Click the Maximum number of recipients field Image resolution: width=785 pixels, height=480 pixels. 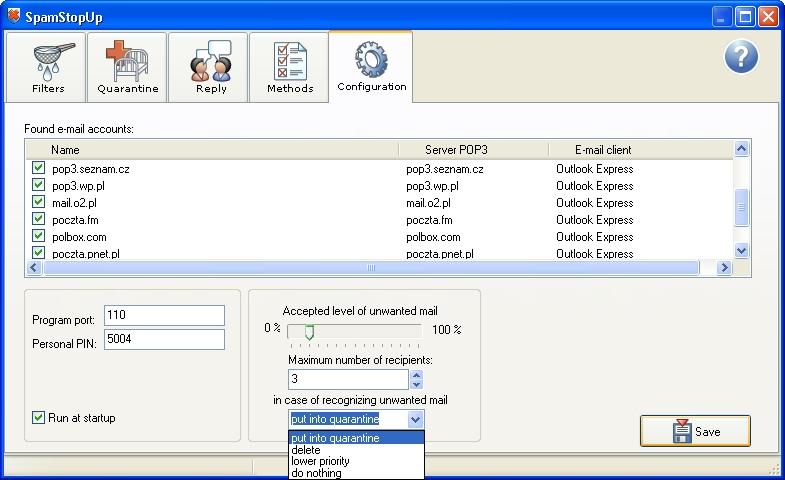click(348, 379)
